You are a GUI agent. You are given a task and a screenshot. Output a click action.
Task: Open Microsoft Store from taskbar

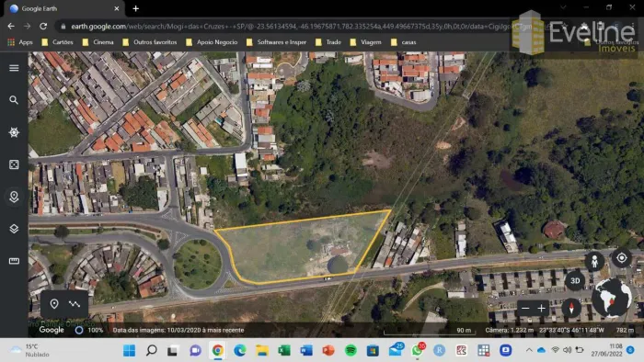coord(373,350)
